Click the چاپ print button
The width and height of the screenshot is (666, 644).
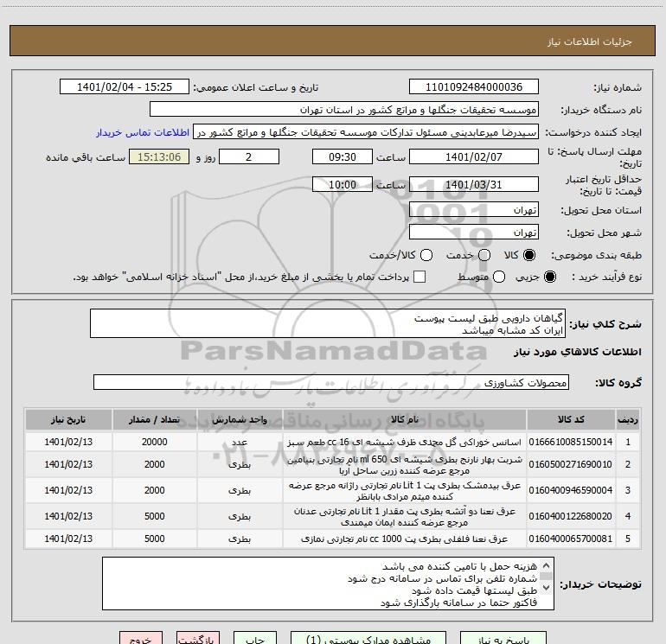pyautogui.click(x=255, y=638)
